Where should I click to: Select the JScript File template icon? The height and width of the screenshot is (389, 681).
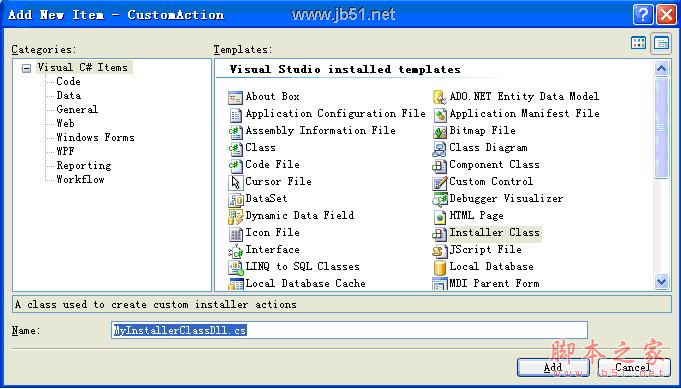[440, 251]
